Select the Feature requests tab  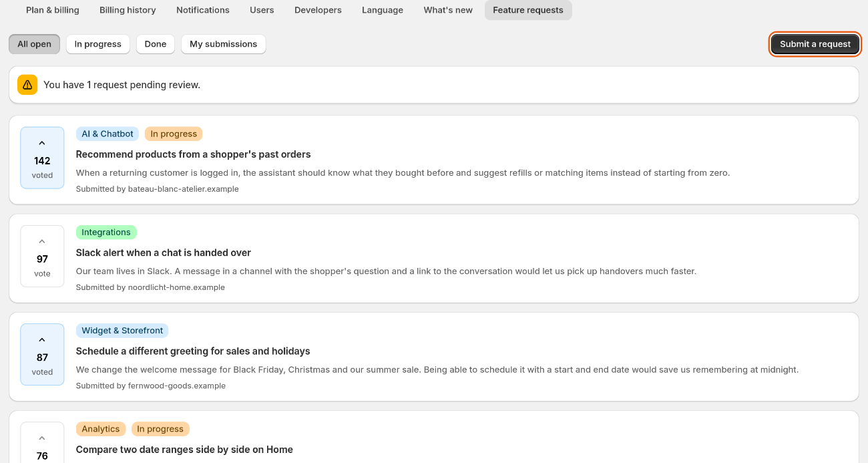[528, 10]
